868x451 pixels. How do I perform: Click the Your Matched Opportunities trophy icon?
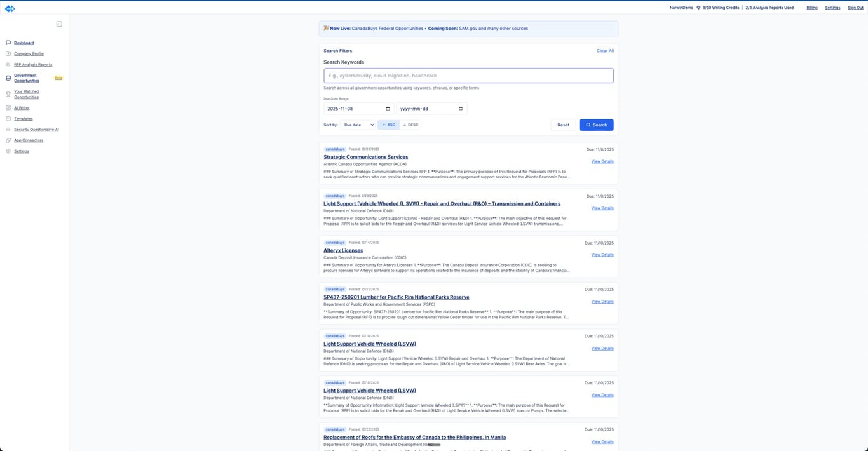8,94
